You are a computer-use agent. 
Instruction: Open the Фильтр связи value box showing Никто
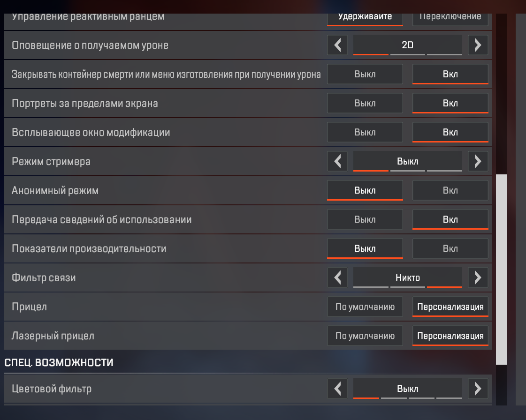point(407,278)
